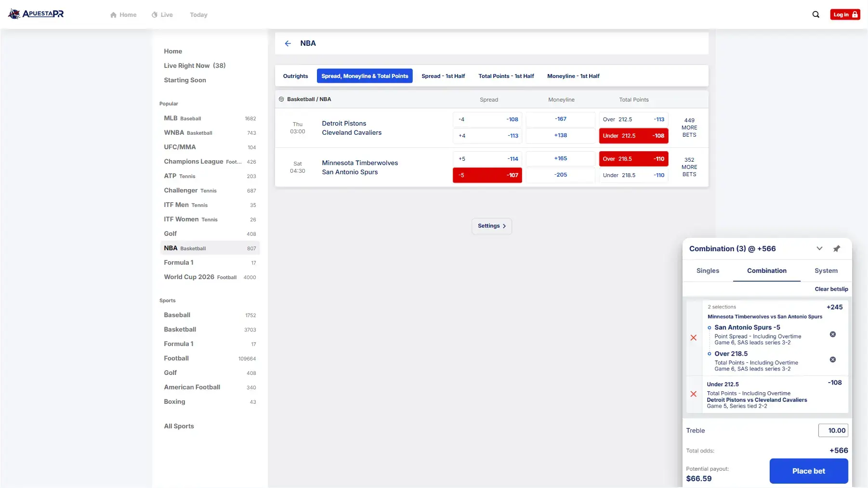The image size is (868, 488).
Task: Deselect Under 212.5 total points bet
Action: click(x=634, y=136)
